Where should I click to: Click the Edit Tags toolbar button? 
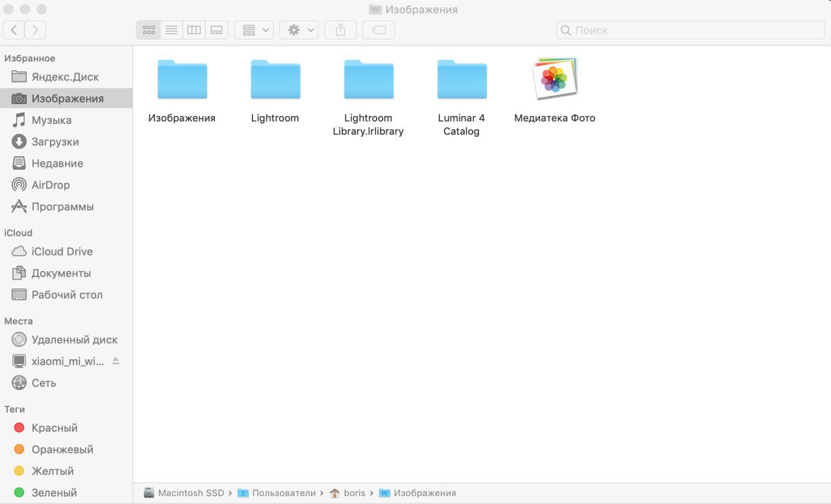[379, 30]
